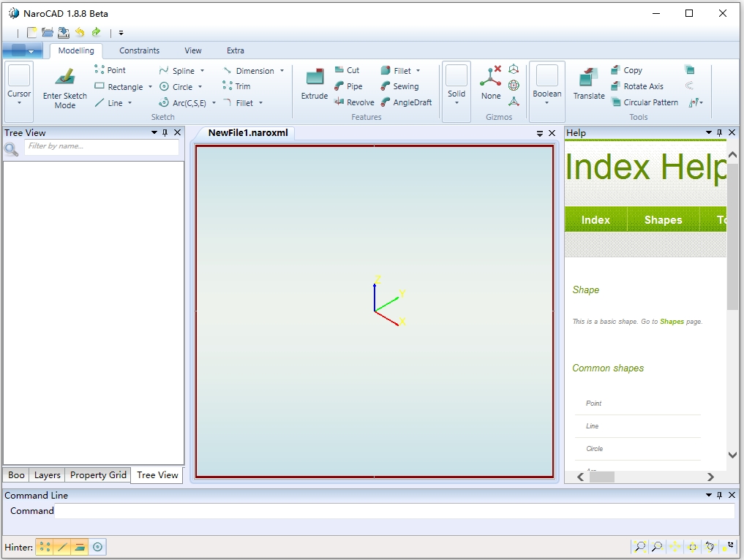744x560 pixels.
Task: Click the Shapes button in Help navigation
Action: click(663, 219)
